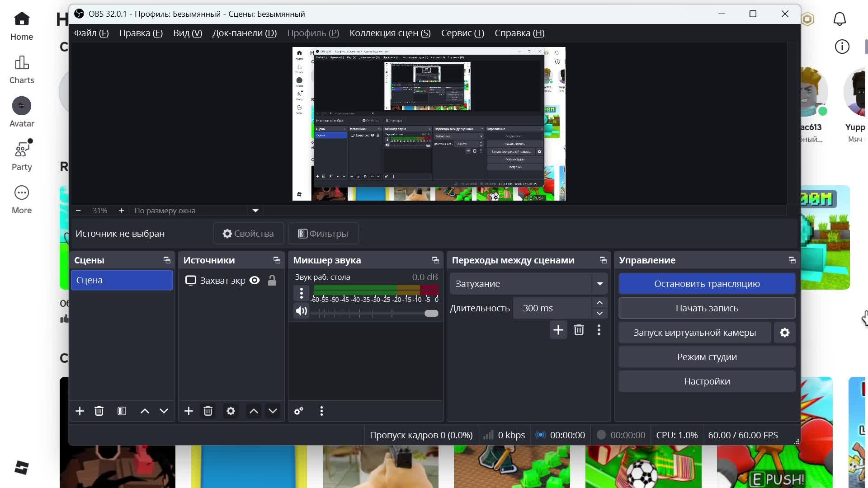Open advanced audio properties gears icon
The height and width of the screenshot is (488, 868).
click(298, 411)
